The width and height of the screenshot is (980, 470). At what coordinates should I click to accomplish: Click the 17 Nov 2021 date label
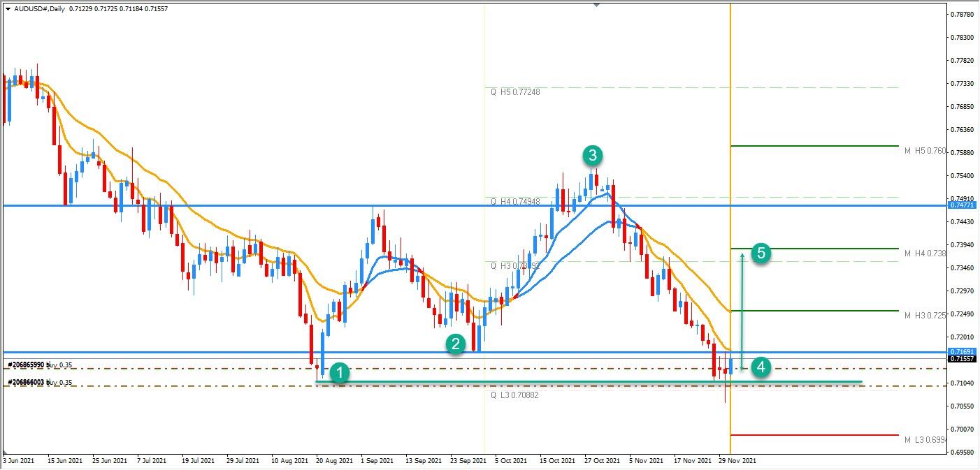click(x=691, y=461)
